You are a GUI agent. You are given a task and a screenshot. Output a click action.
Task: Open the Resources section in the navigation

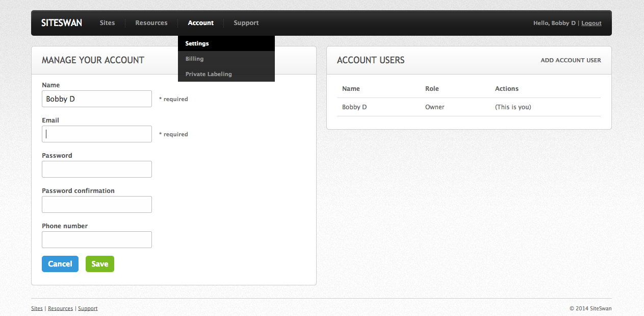[x=151, y=22]
